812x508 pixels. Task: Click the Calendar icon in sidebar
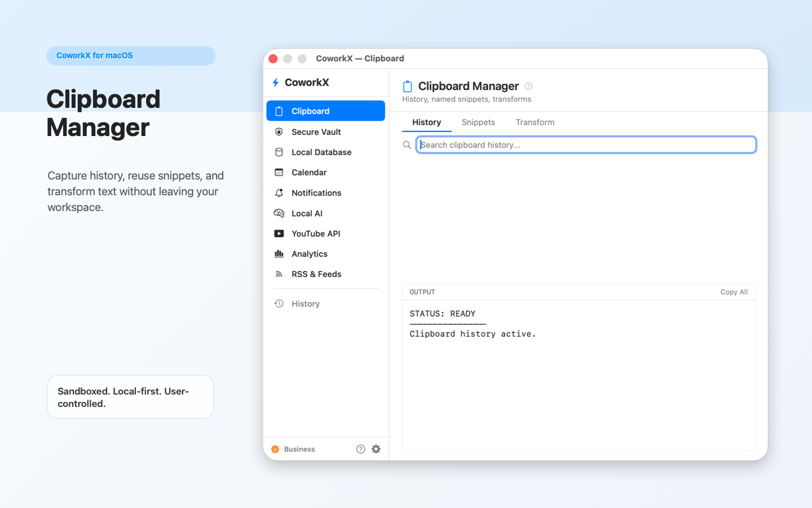pyautogui.click(x=279, y=172)
